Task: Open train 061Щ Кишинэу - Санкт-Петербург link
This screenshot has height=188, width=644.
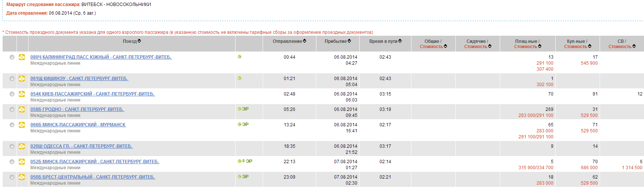Action: pos(79,79)
